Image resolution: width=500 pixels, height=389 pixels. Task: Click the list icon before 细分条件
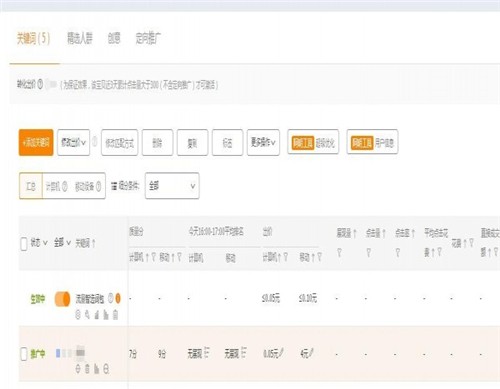click(x=114, y=186)
